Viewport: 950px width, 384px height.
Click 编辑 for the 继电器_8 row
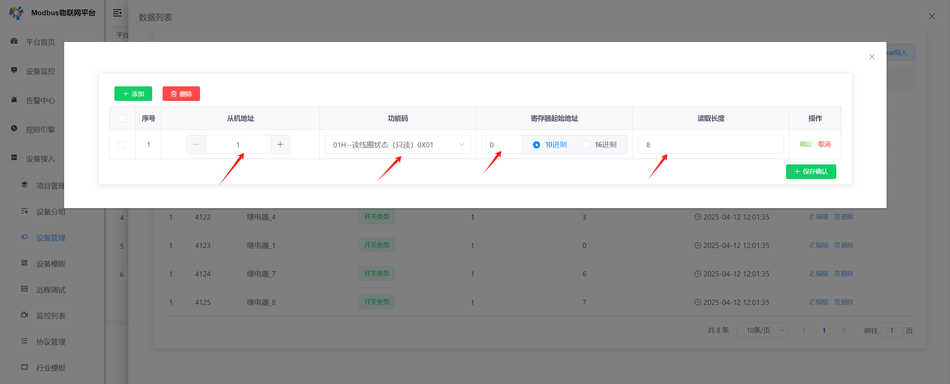(819, 302)
